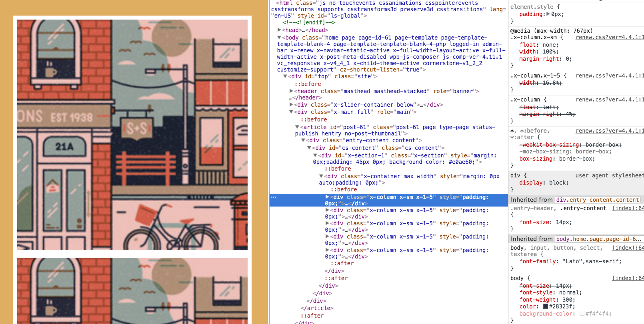This screenshot has height=324, width=644.
Task: Select the closing '</article>' tag
Action: 317,308
